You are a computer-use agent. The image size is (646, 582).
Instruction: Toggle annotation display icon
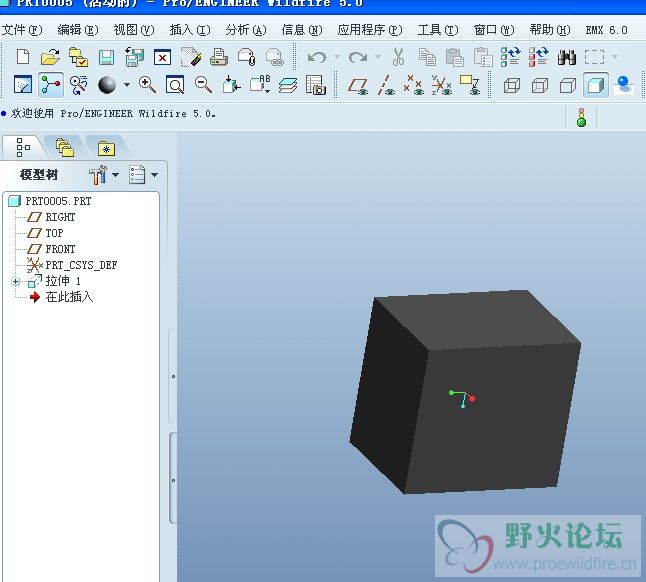tap(470, 85)
